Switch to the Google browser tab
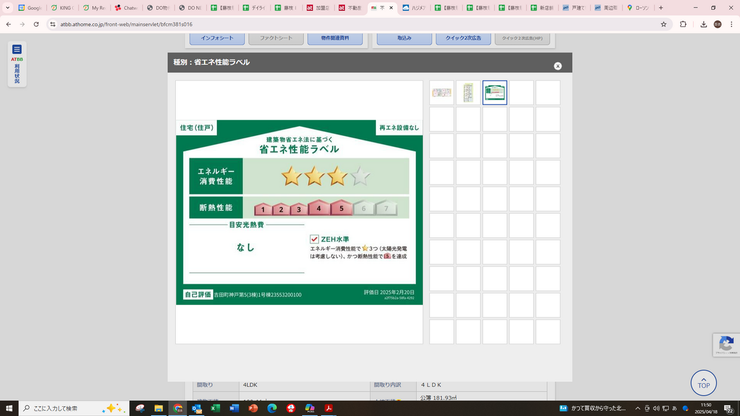Viewport: 740px width, 416px height. coord(29,7)
